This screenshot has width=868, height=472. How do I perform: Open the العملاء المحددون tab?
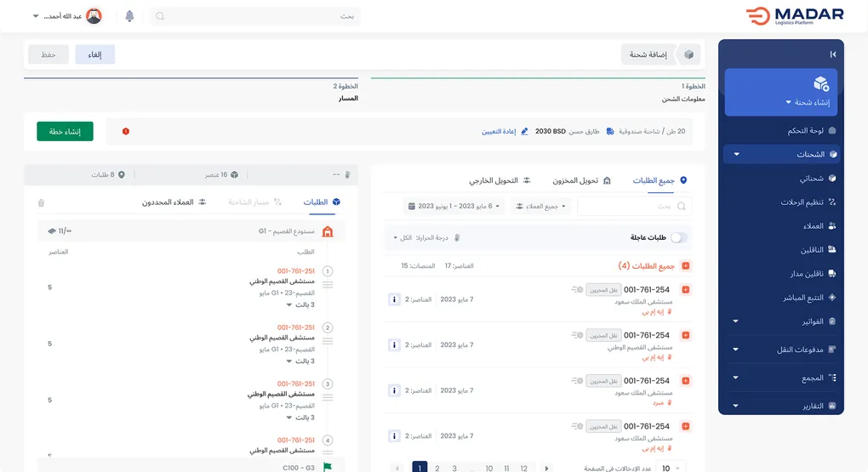pos(174,202)
